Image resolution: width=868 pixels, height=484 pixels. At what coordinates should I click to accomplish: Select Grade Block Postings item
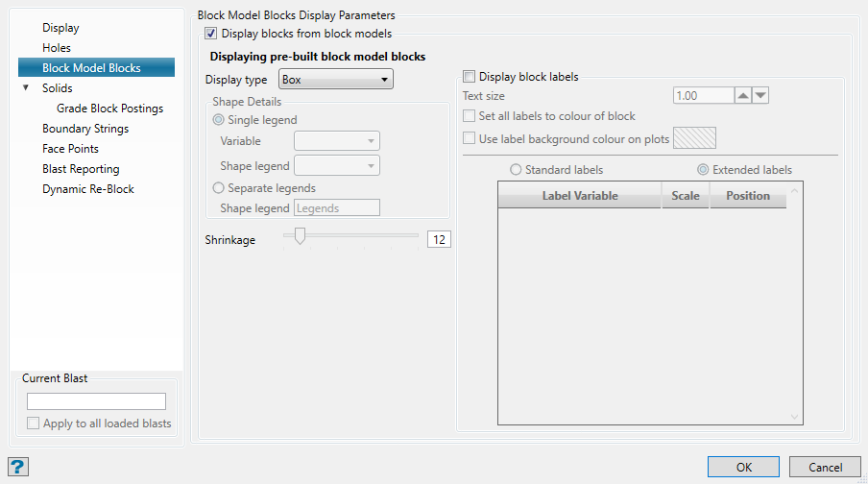point(109,109)
